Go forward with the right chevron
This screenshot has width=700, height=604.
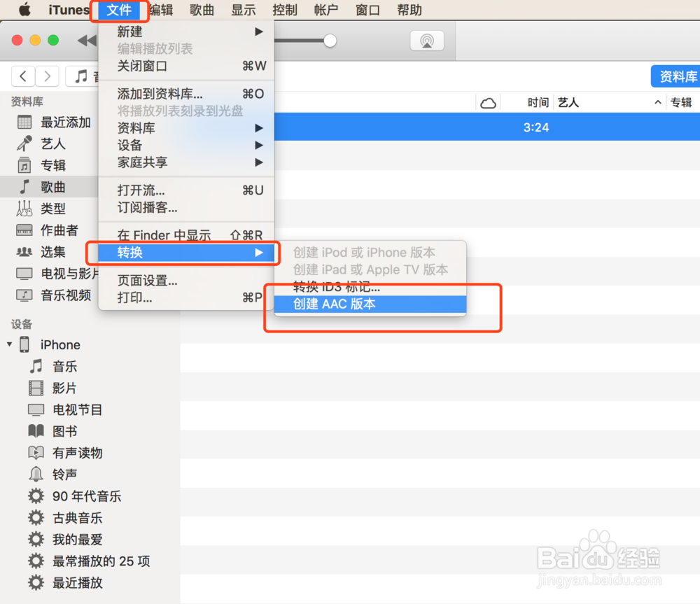point(47,76)
